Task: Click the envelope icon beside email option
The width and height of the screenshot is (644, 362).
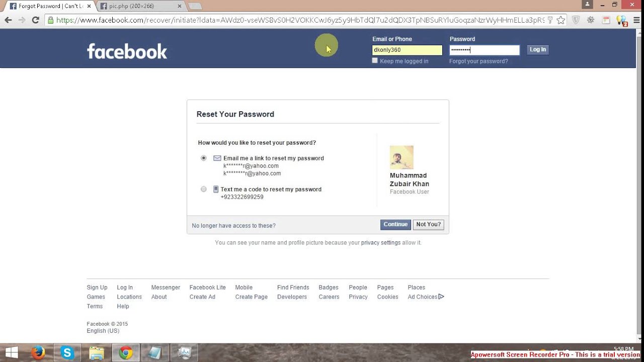Action: [217, 158]
